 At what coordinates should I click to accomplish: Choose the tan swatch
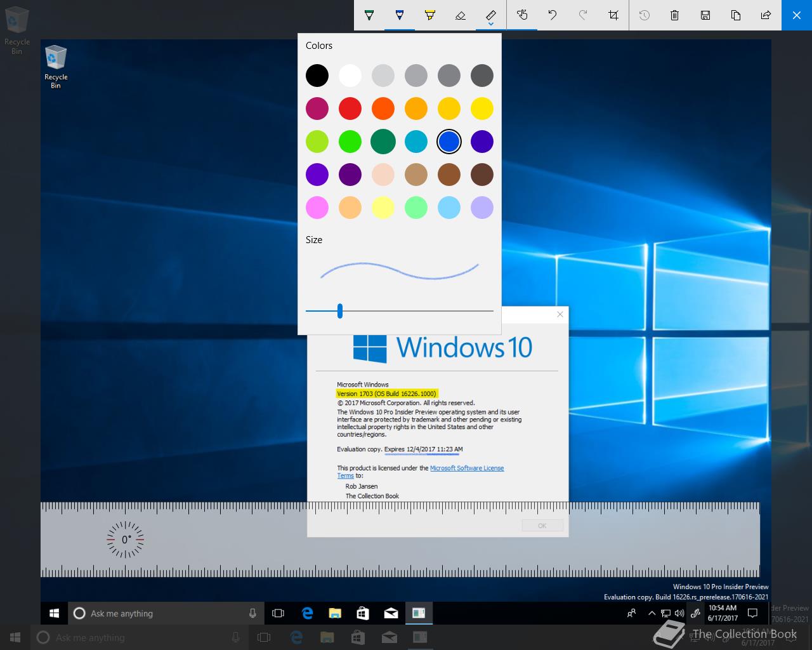click(416, 175)
